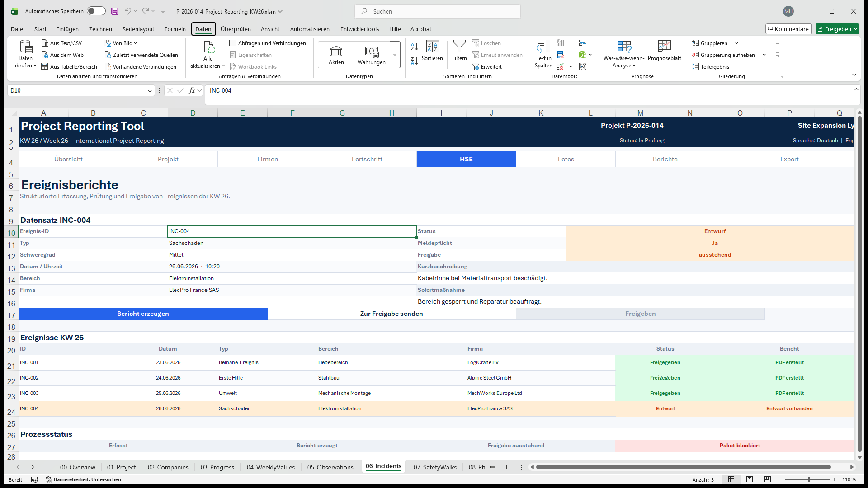The image size is (868, 488).
Task: Toggle Automatisches Speichern switch
Action: pos(96,11)
